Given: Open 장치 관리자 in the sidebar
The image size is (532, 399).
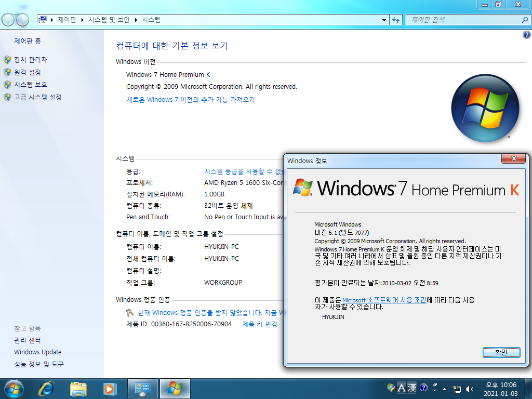Looking at the screenshot, I should click(31, 60).
